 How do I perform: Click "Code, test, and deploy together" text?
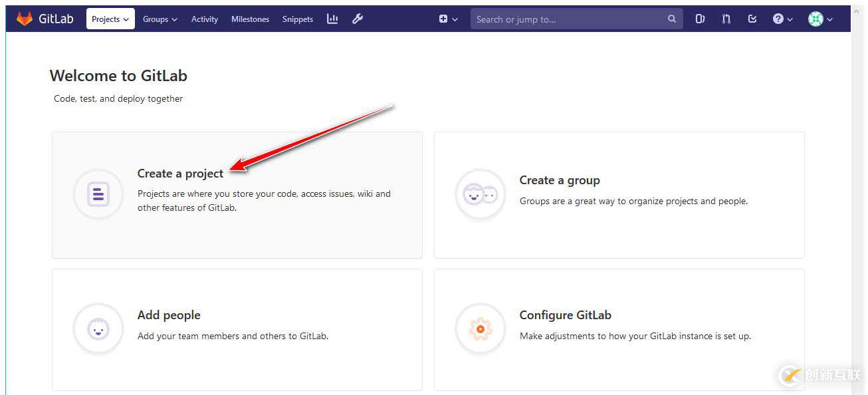(x=118, y=98)
